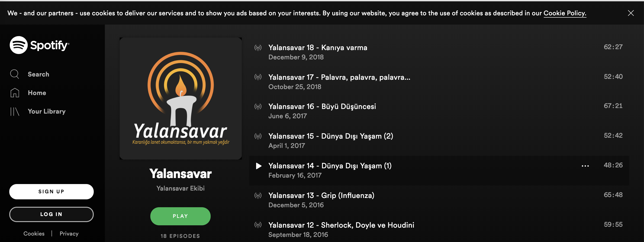Open the Privacy footer link
This screenshot has height=242, width=644.
69,233
